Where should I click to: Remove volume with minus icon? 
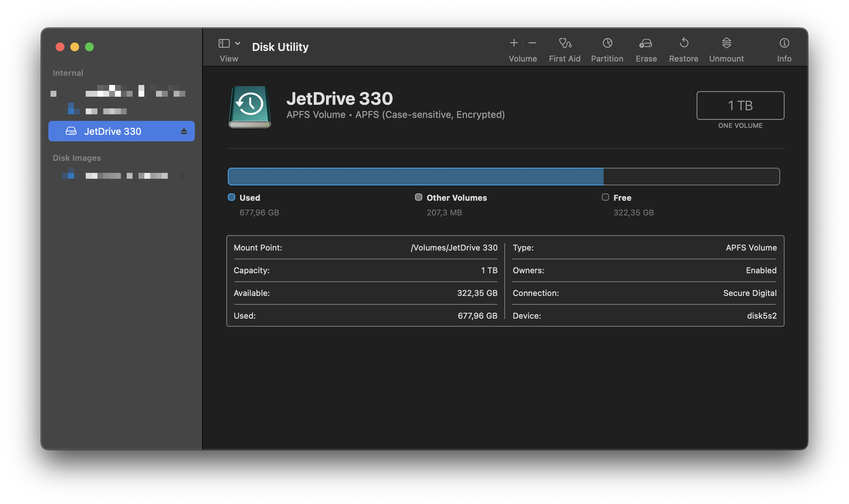click(x=533, y=43)
